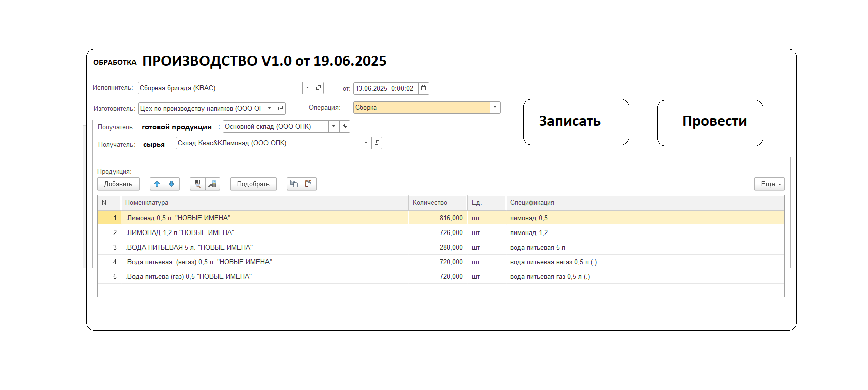
Task: Paste rows with the clipboard icon
Action: [x=309, y=184]
